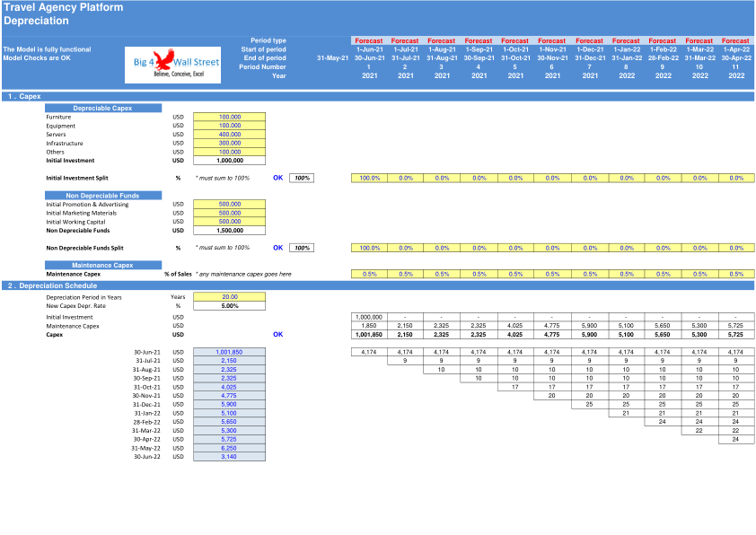Image resolution: width=756 pixels, height=535 pixels.
Task: Click the Non Depreciable Funds 1,500,000 total
Action: [230, 231]
